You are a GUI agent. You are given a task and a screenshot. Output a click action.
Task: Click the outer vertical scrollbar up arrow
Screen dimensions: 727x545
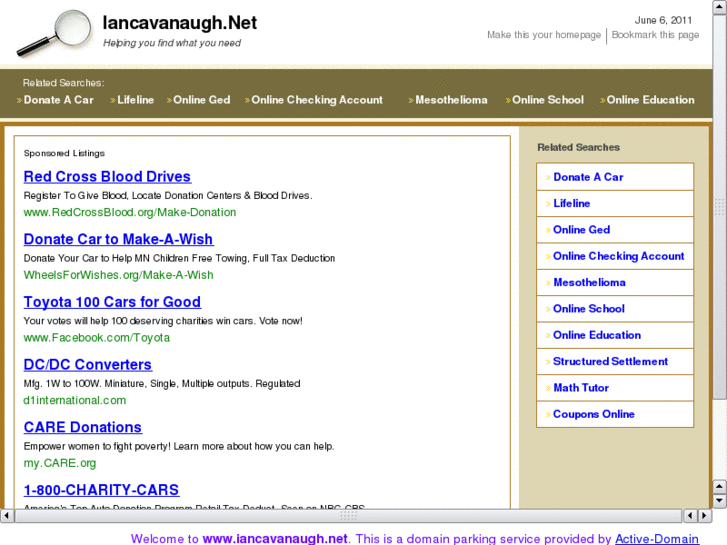(x=720, y=8)
